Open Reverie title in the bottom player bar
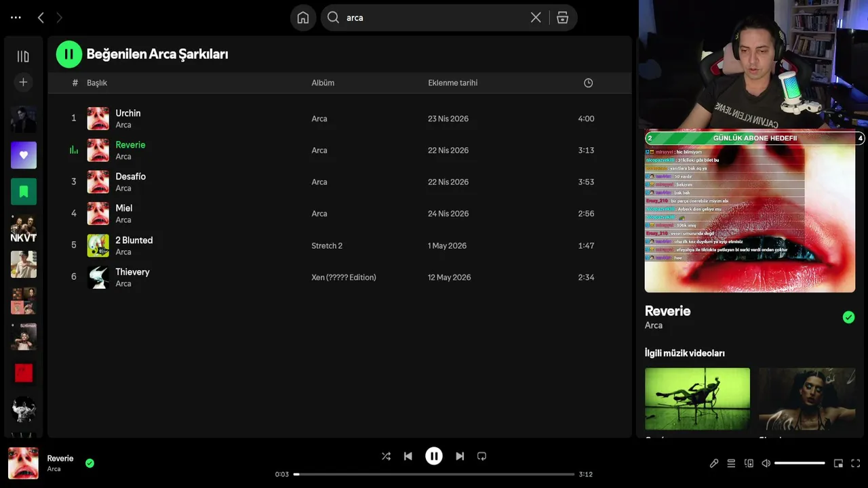This screenshot has width=868, height=488. (x=60, y=458)
